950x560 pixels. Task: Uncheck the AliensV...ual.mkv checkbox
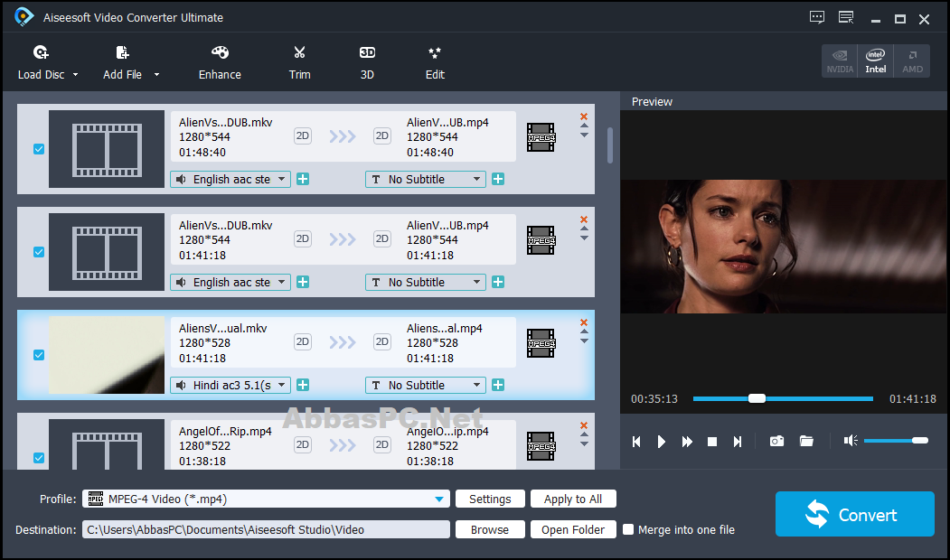(39, 355)
